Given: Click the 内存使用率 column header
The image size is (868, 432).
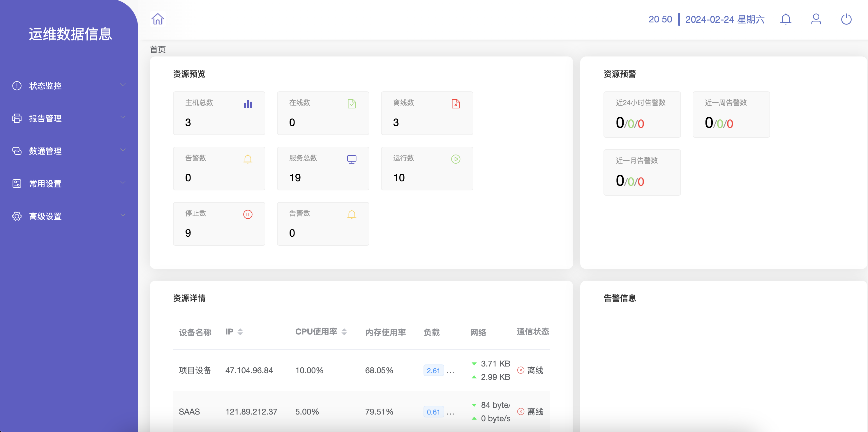Looking at the screenshot, I should coord(385,332).
